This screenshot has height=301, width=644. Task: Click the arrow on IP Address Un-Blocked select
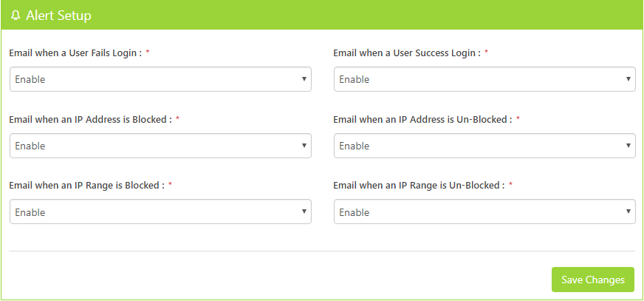pyautogui.click(x=628, y=146)
